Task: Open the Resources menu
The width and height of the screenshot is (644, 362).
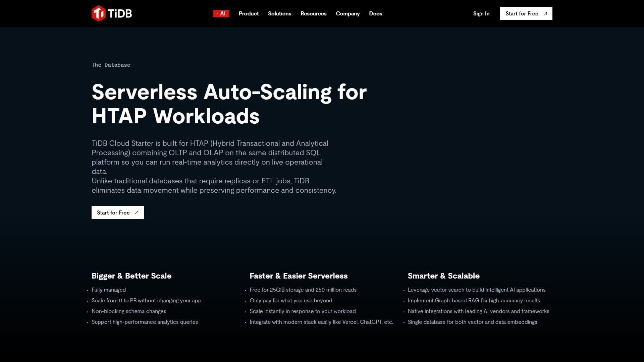Action: point(313,13)
